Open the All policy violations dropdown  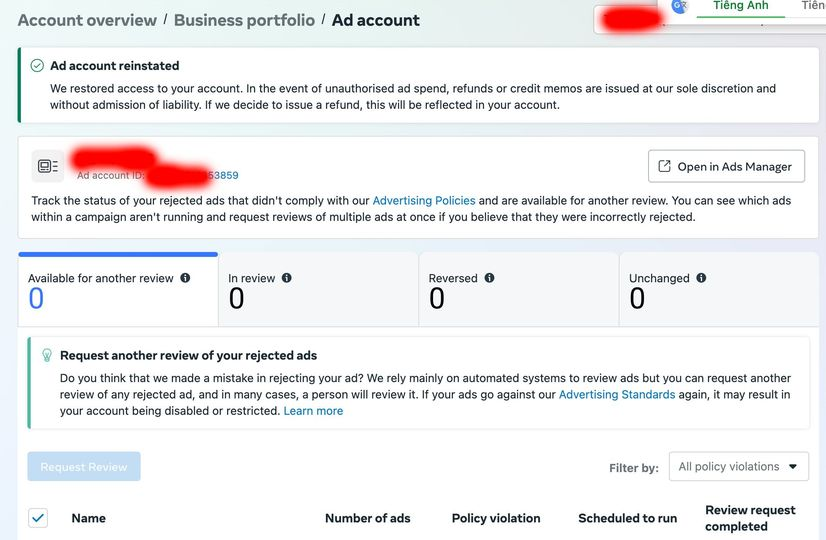pos(739,466)
